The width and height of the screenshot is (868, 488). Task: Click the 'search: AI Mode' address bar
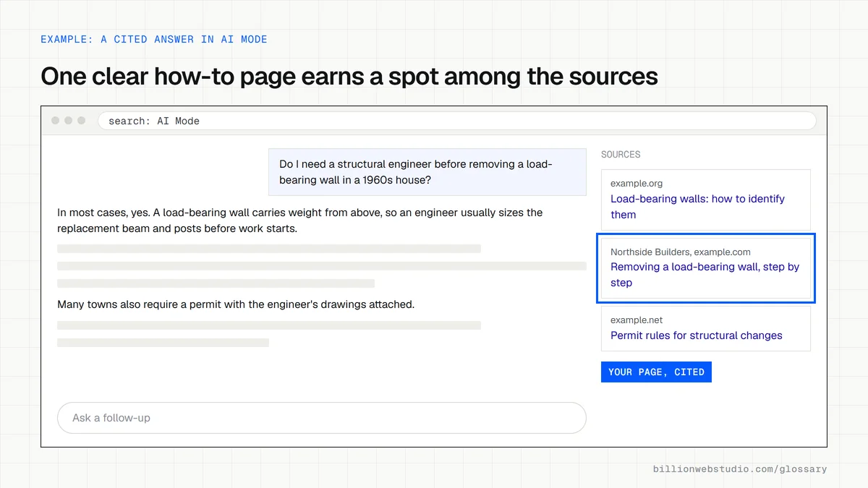(457, 121)
